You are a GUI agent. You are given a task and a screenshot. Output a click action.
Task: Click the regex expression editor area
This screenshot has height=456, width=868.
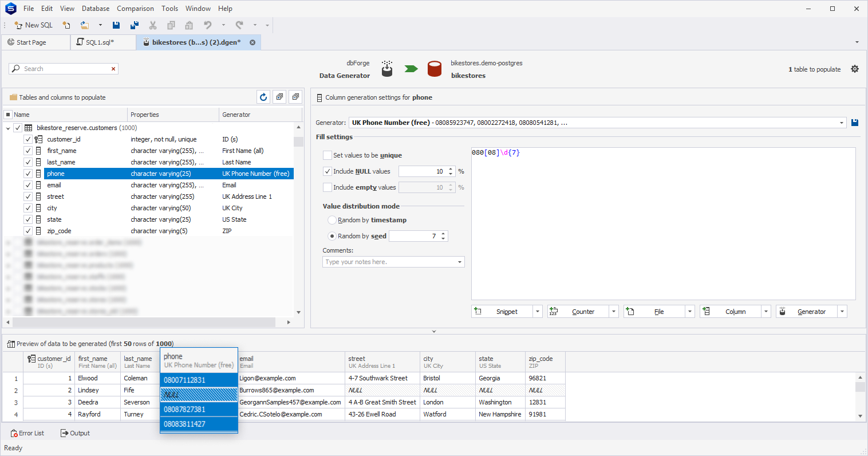coord(663,223)
